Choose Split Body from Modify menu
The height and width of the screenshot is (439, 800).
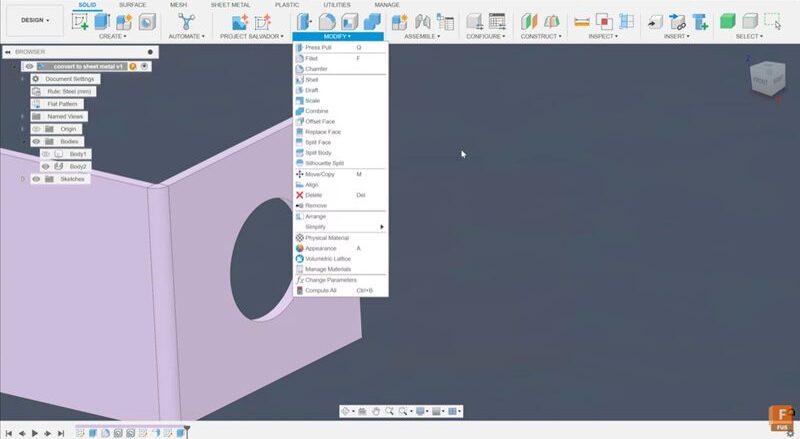pyautogui.click(x=340, y=153)
